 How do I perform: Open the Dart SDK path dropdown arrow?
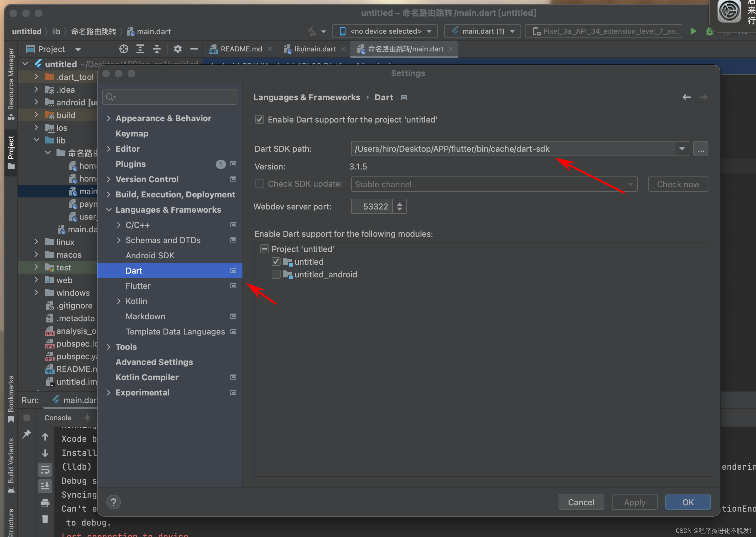[682, 149]
